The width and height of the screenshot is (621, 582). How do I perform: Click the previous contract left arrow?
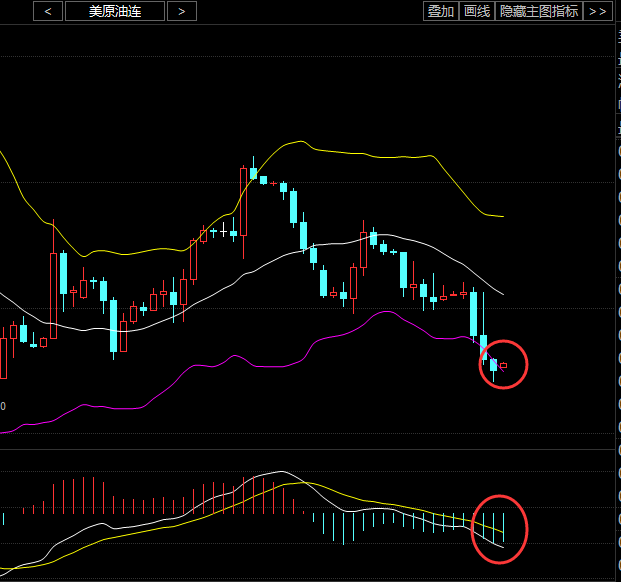pos(47,11)
